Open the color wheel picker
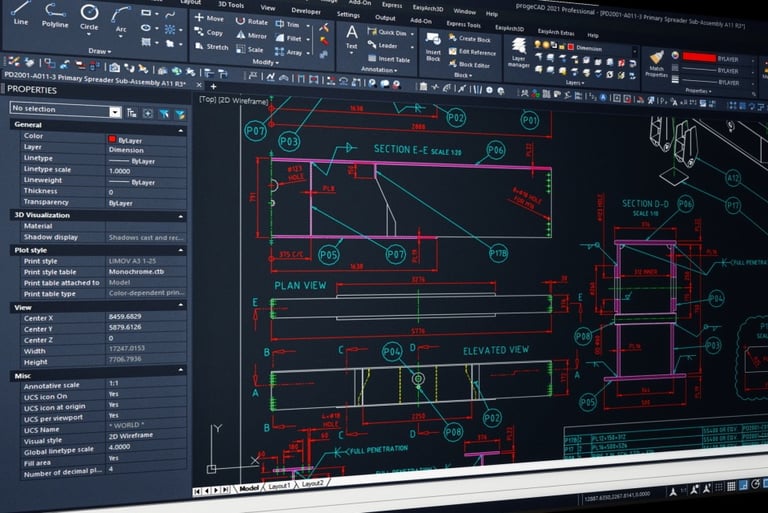 (675, 55)
